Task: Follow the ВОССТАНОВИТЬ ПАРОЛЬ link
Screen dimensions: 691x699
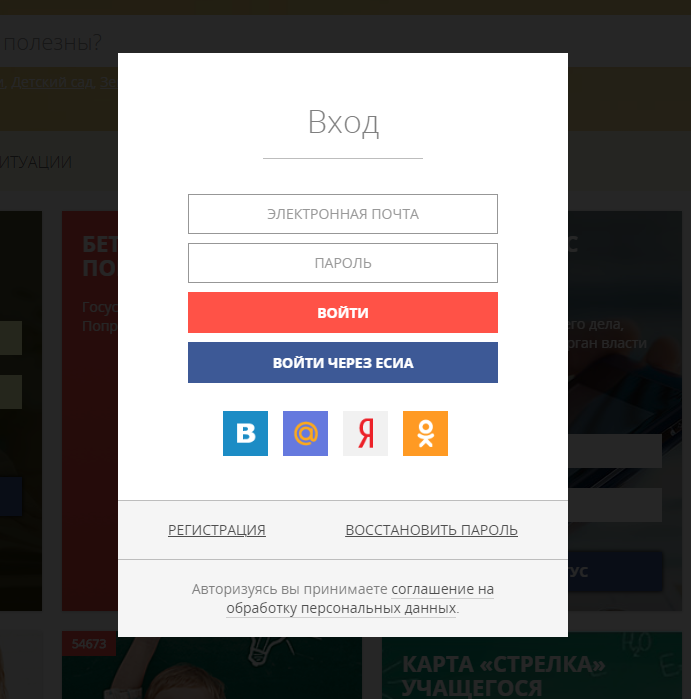Action: 431,530
